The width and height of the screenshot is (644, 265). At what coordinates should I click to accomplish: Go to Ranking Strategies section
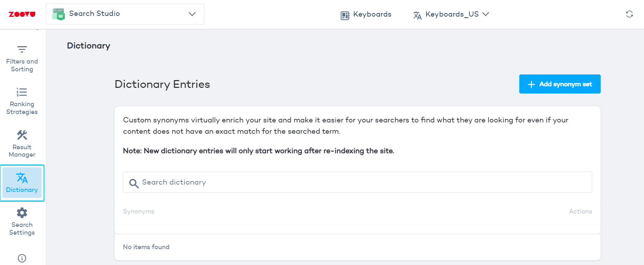coord(22,108)
